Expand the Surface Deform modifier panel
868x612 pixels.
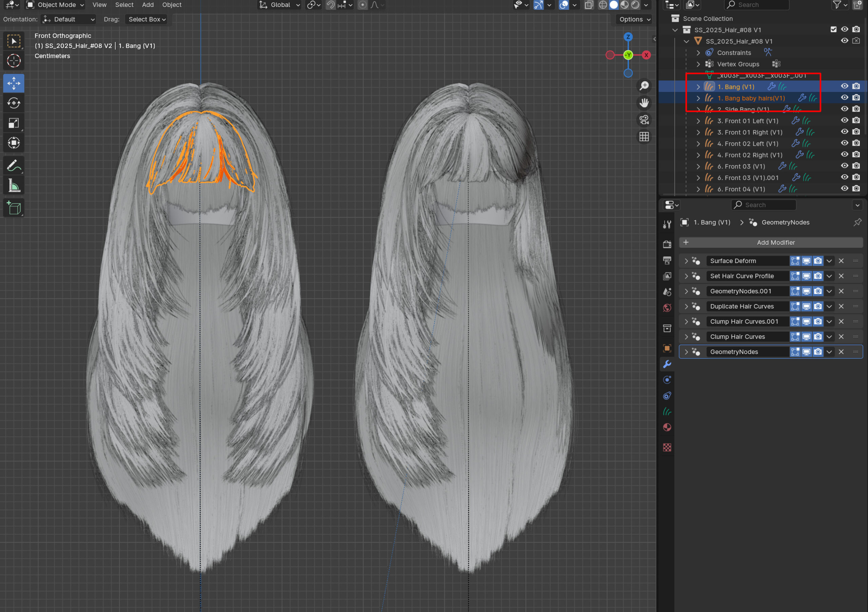[686, 261]
